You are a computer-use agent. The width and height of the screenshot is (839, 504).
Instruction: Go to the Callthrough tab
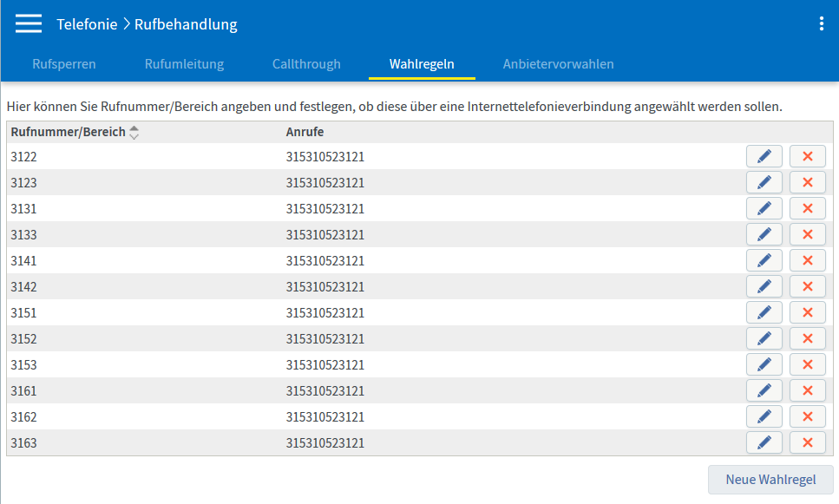[x=306, y=64]
